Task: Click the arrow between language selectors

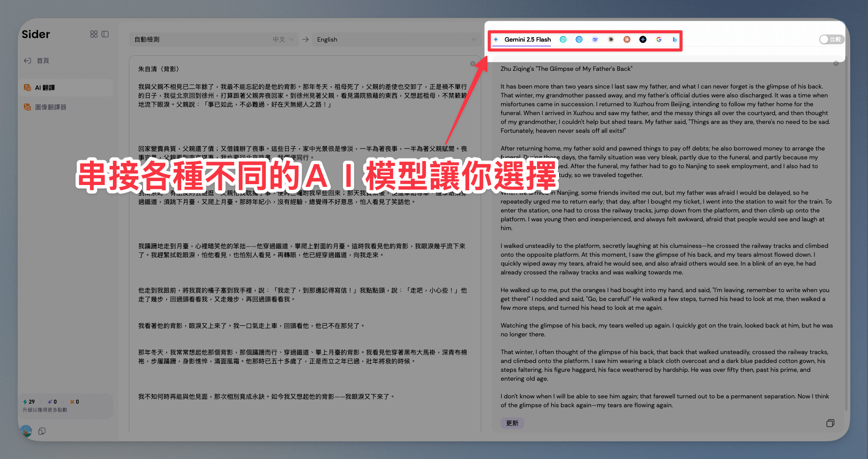Action: click(x=305, y=39)
